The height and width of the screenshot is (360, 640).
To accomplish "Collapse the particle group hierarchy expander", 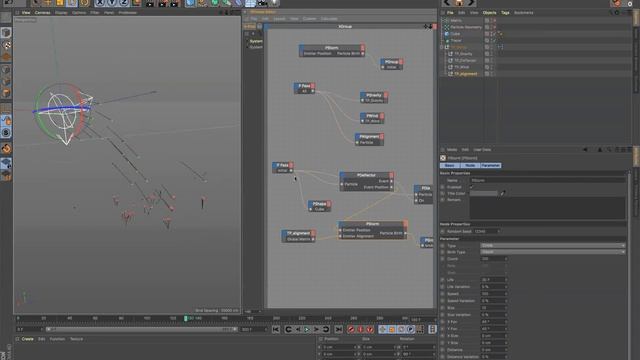I will click(442, 47).
